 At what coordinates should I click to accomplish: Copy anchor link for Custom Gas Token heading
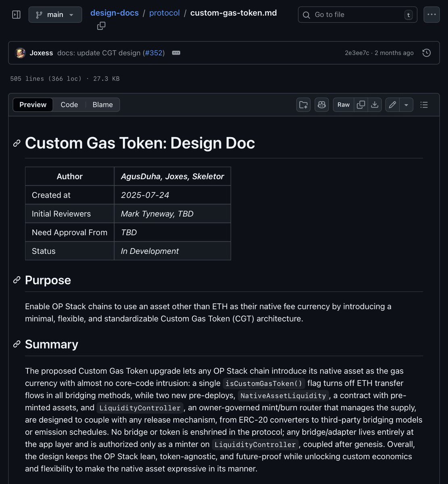click(x=17, y=143)
